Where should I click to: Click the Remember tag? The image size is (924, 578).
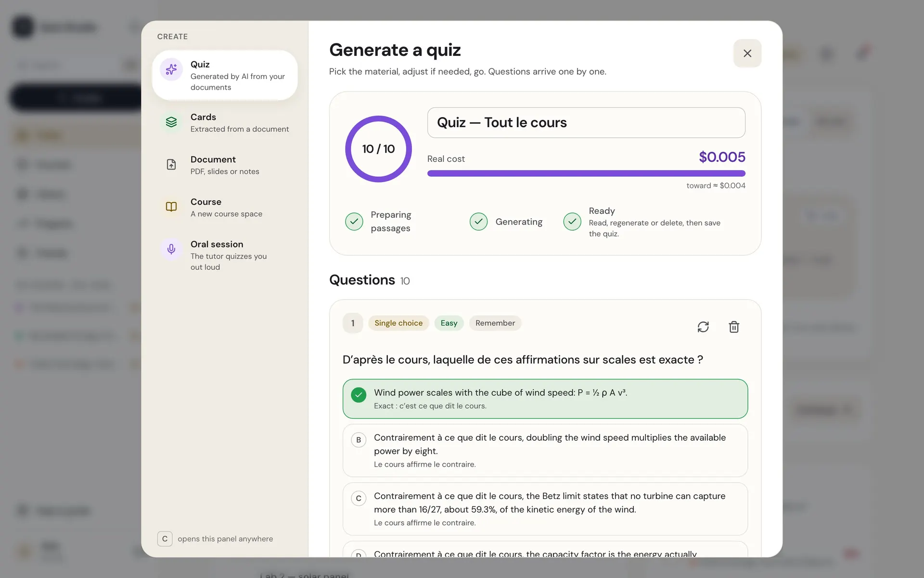click(x=495, y=323)
